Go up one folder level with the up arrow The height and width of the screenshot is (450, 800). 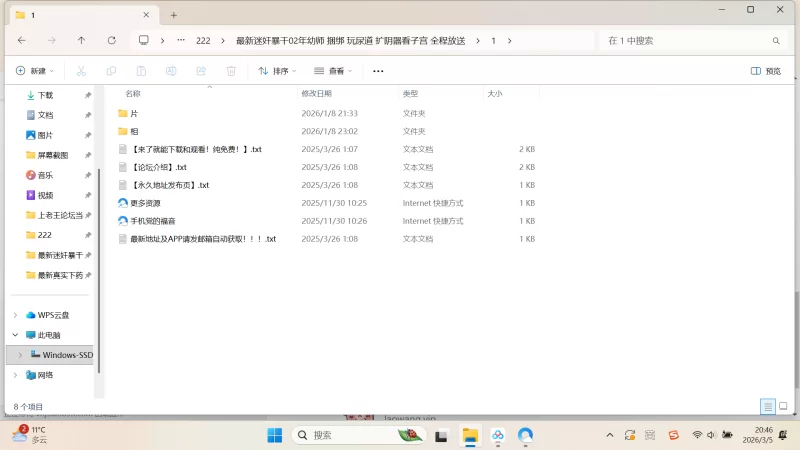coord(81,40)
